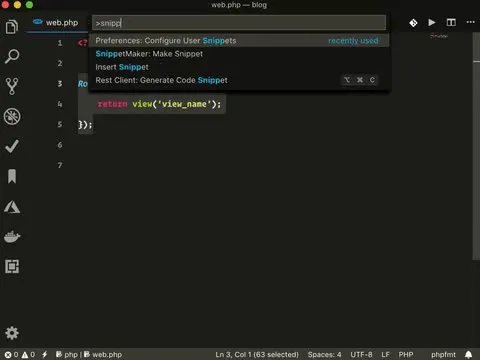Image resolution: width=480 pixels, height=360 pixels.
Task: Click line number 4 in the gutter
Action: [x=60, y=104]
